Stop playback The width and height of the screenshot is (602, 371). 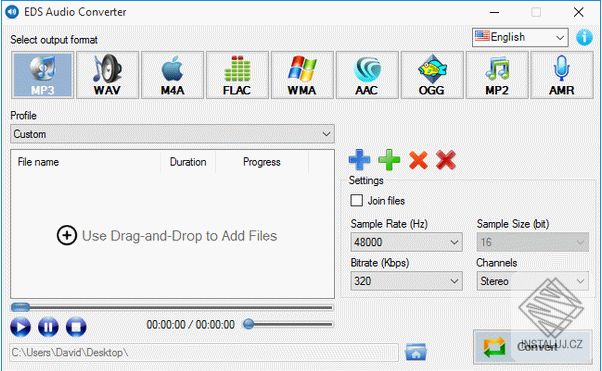[x=76, y=327]
